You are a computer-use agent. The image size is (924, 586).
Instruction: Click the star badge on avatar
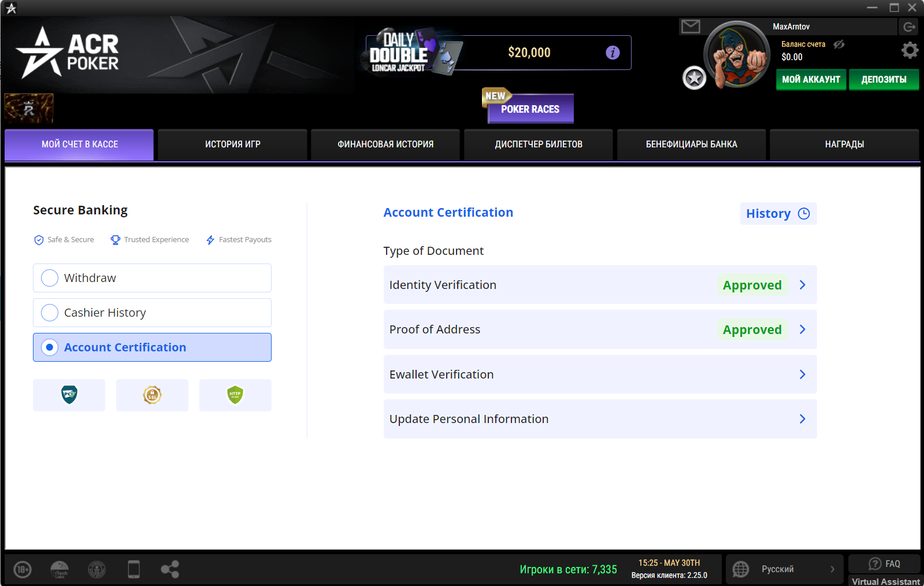(694, 78)
